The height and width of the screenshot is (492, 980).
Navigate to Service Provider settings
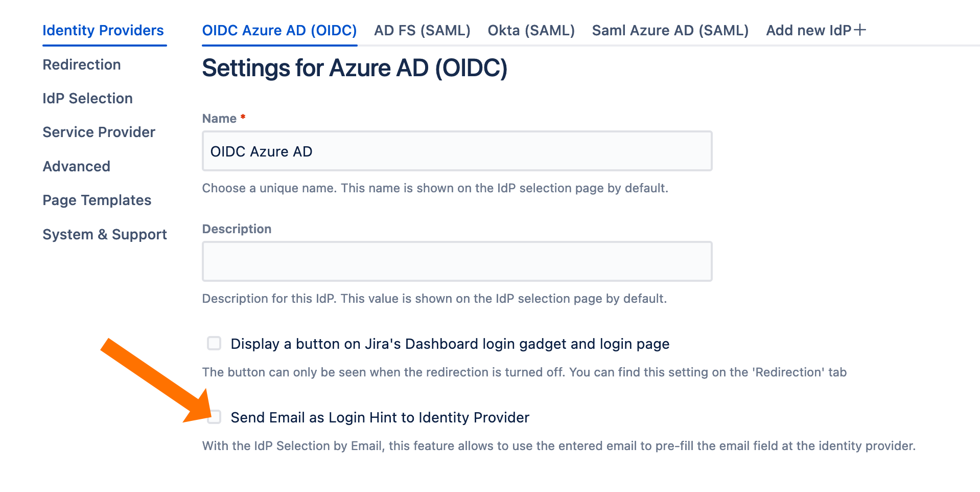coord(99,132)
